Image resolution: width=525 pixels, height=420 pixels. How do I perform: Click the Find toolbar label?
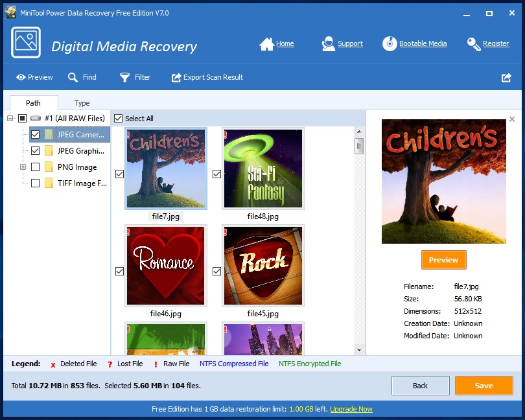click(89, 77)
